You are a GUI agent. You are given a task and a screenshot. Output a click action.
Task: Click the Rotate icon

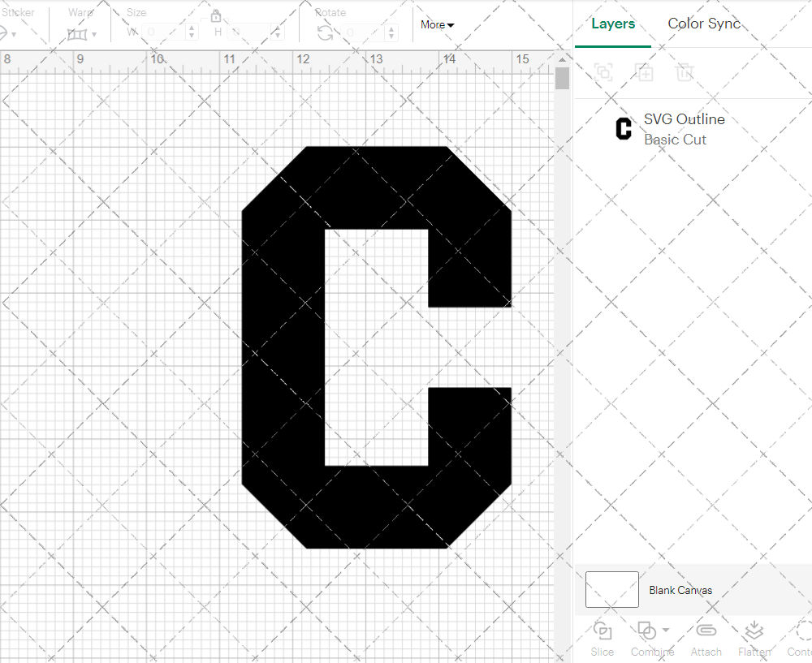click(x=326, y=32)
